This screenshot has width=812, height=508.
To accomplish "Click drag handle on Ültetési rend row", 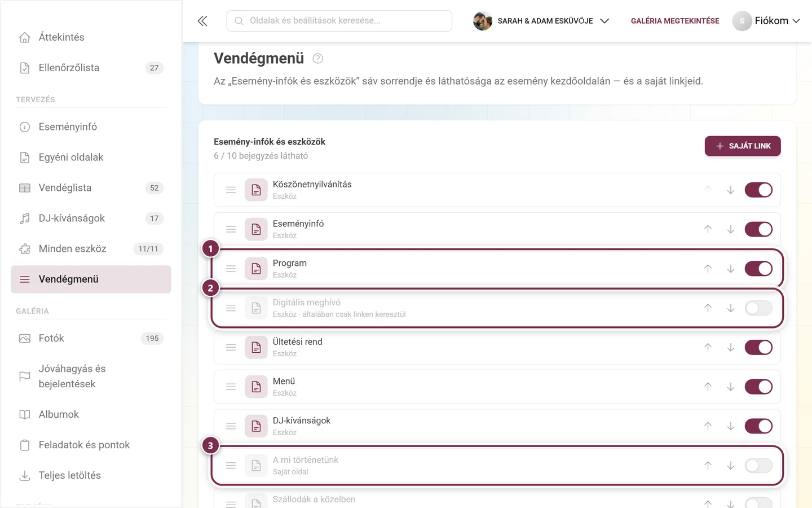I will click(x=231, y=348).
